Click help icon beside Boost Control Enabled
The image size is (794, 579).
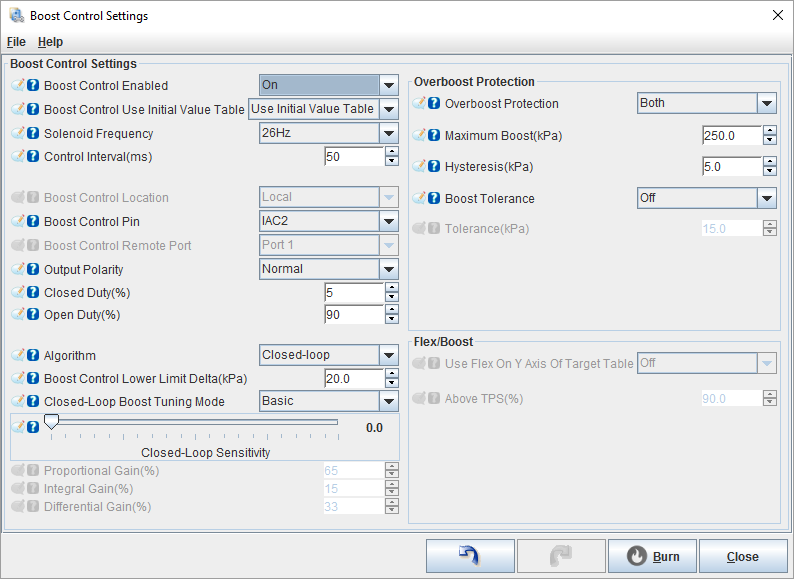coord(33,86)
